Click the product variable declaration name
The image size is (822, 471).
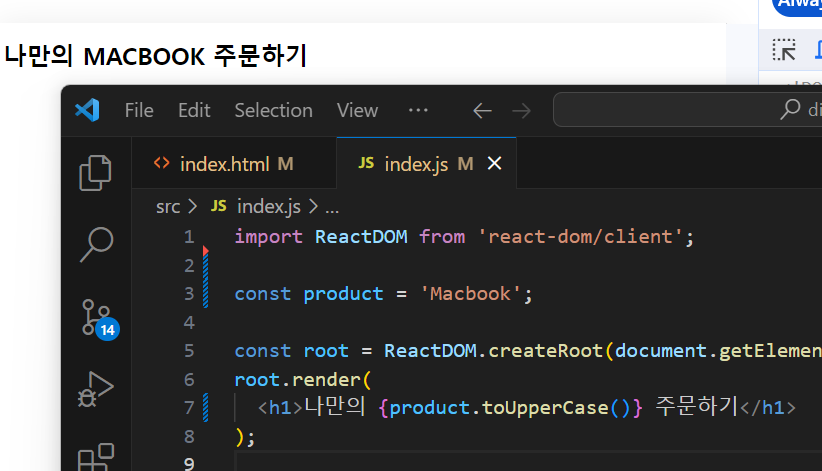pyautogui.click(x=343, y=294)
